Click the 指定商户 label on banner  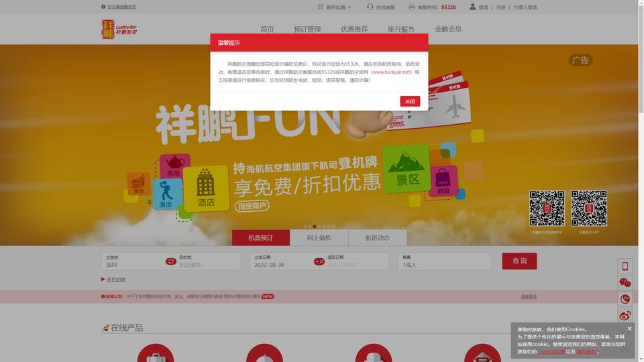[x=252, y=206]
